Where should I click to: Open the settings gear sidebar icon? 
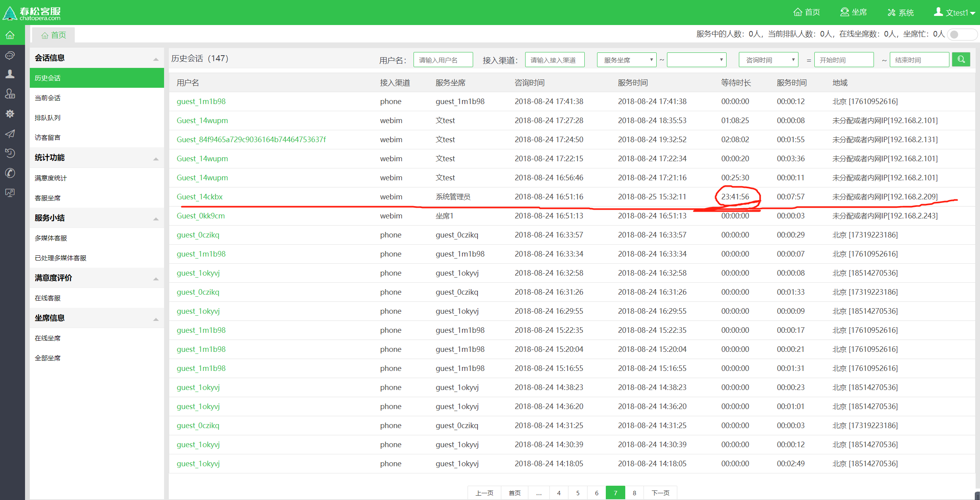[x=10, y=114]
